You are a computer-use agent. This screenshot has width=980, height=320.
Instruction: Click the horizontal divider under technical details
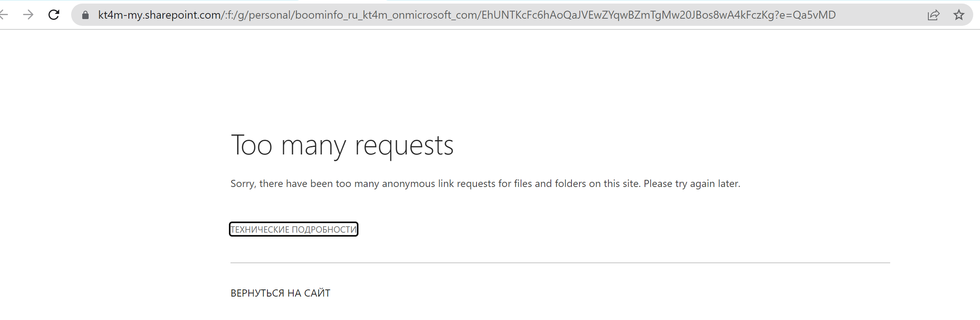[560, 262]
